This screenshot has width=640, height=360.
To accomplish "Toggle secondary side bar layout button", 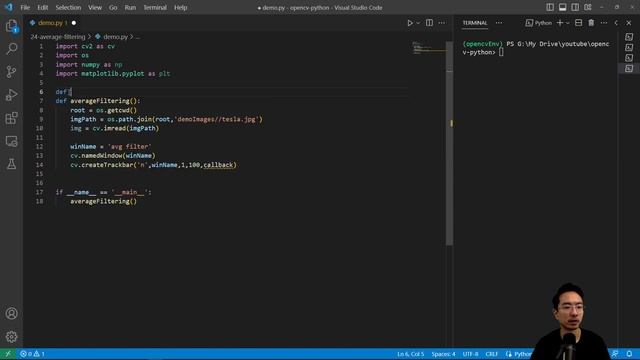I will (575, 7).
